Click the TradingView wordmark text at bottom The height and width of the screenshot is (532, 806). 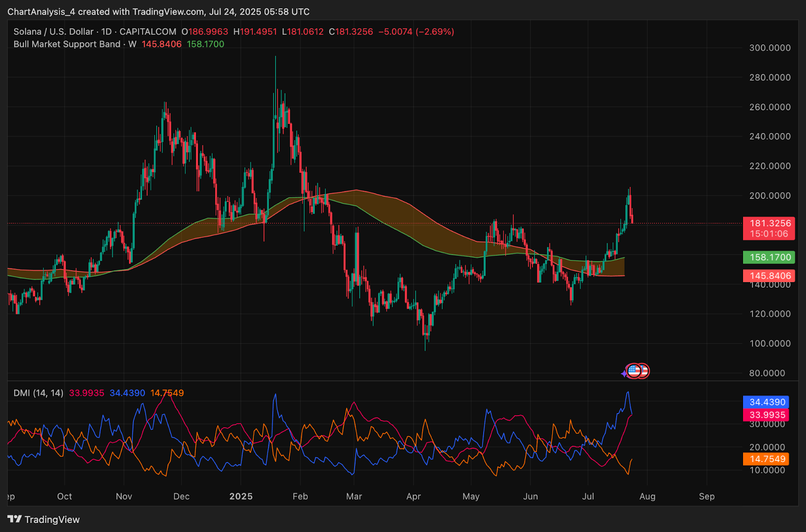click(52, 519)
